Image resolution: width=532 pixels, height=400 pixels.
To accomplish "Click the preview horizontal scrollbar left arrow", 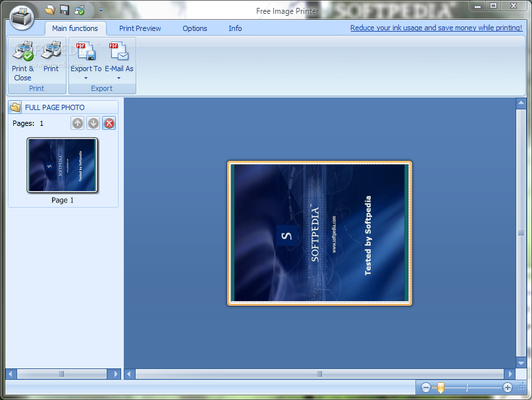I will [x=129, y=374].
